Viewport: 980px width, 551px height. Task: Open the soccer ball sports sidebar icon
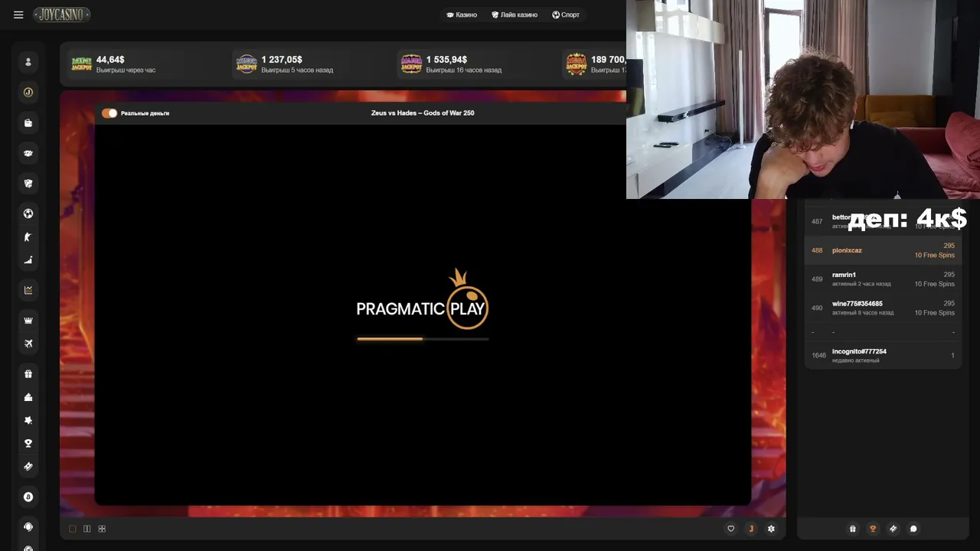coord(28,214)
